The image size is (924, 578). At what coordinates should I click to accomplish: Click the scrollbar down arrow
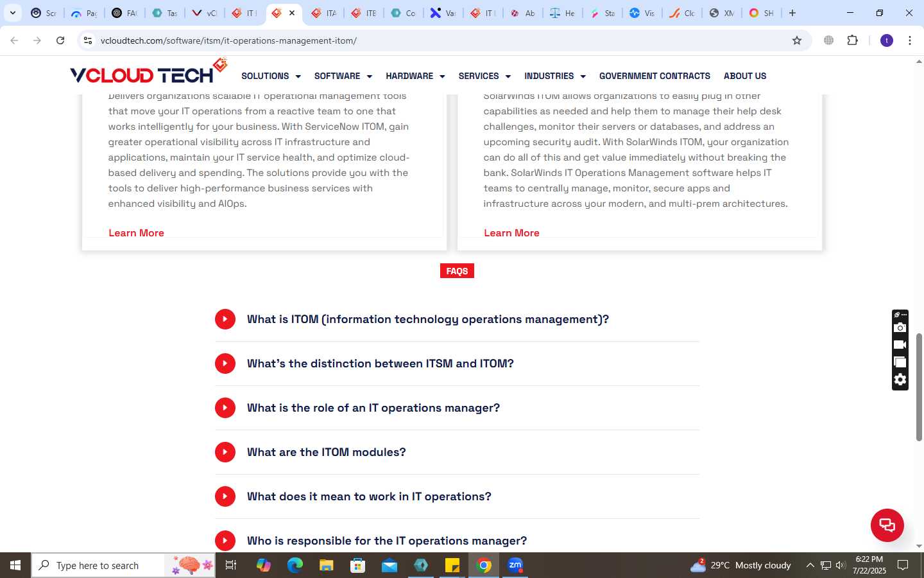click(x=919, y=547)
